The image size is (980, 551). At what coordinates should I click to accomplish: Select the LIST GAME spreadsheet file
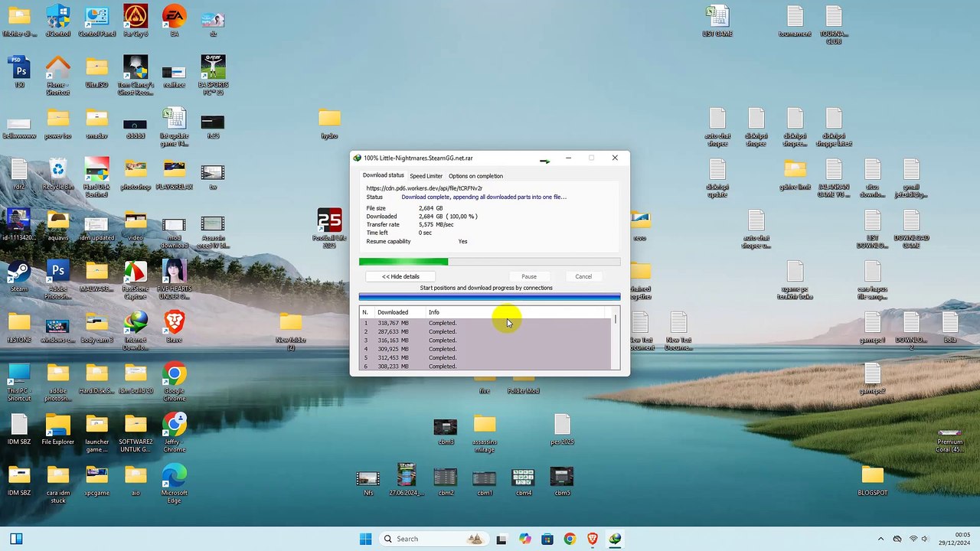tap(717, 21)
